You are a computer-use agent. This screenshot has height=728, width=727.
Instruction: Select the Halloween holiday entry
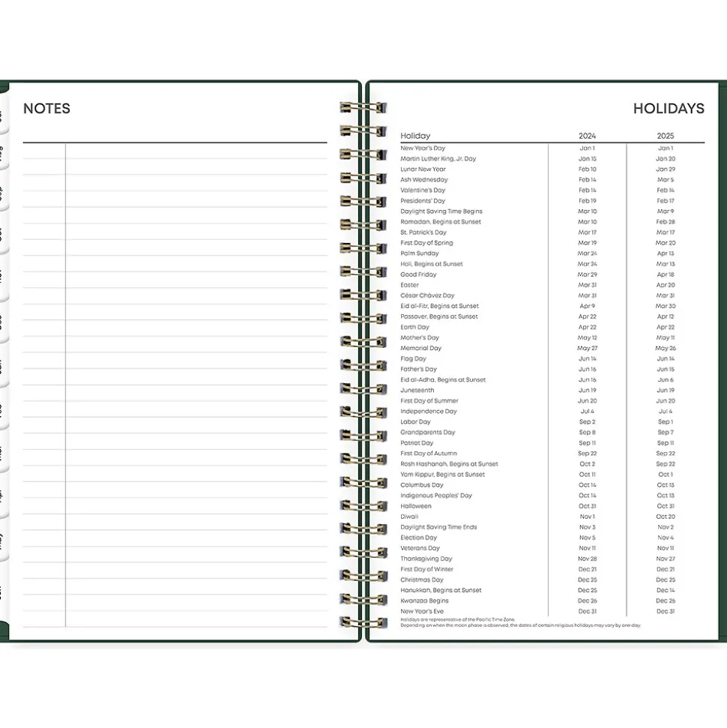[x=416, y=506]
